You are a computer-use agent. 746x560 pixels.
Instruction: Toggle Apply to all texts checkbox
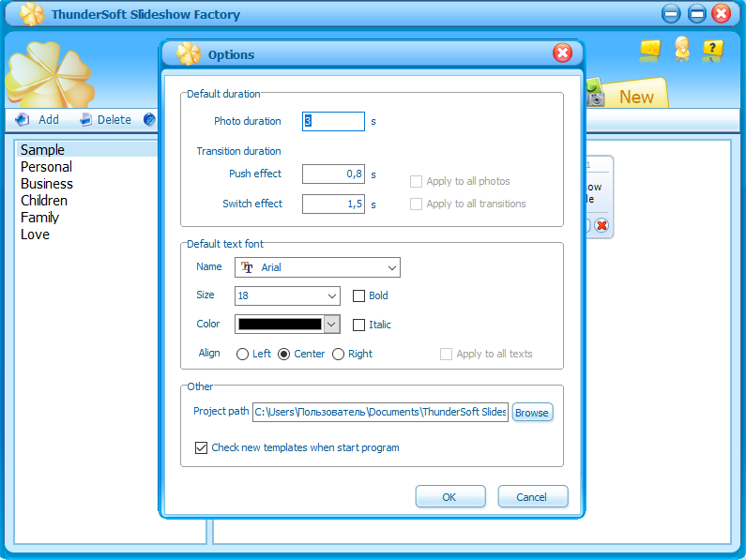(x=446, y=354)
